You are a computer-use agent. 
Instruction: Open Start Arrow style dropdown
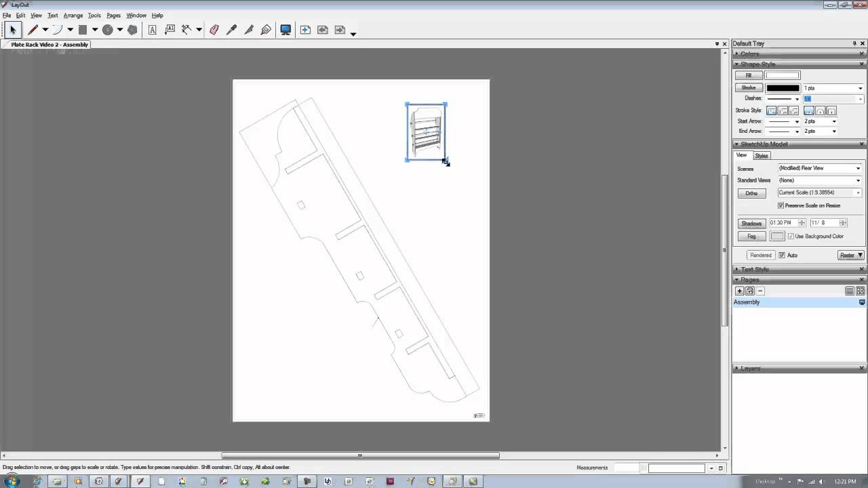coord(783,121)
